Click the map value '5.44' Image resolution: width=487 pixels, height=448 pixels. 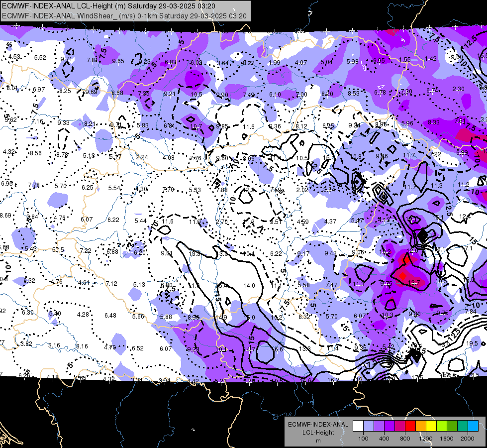(x=140, y=221)
